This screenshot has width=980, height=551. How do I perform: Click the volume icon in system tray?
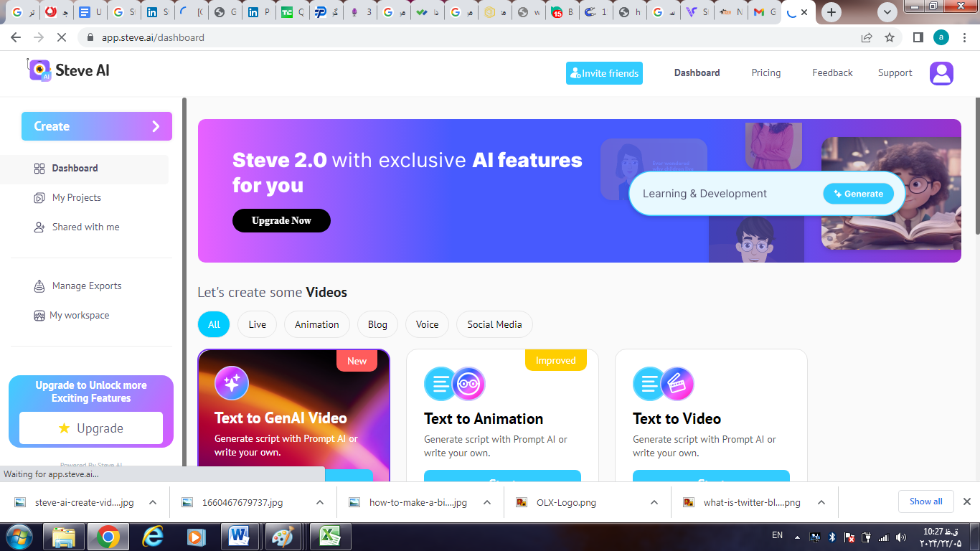tap(901, 537)
